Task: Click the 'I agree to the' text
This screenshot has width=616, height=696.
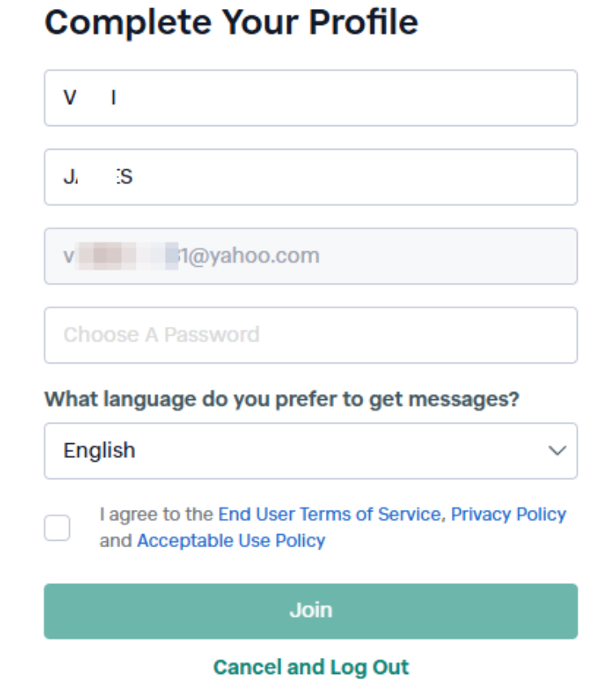Action: [x=157, y=514]
